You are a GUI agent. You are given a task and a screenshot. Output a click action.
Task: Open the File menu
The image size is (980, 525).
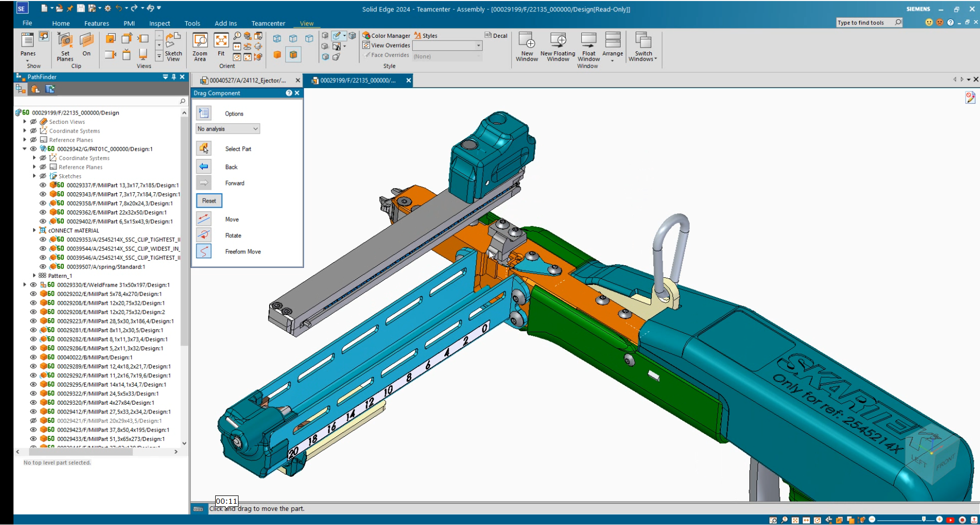click(27, 23)
